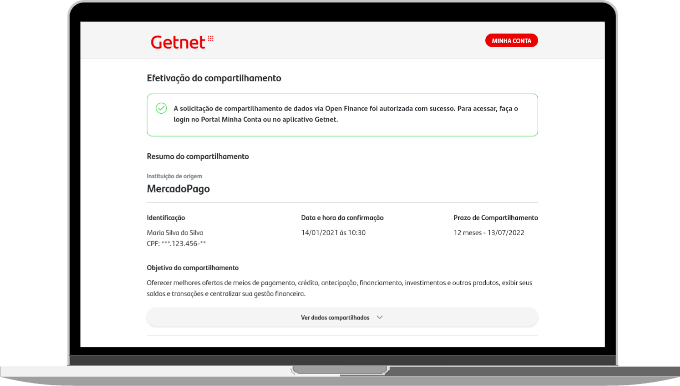Click the chevron beside Ver dados compartilhados
This screenshot has height=386, width=680.
click(379, 317)
